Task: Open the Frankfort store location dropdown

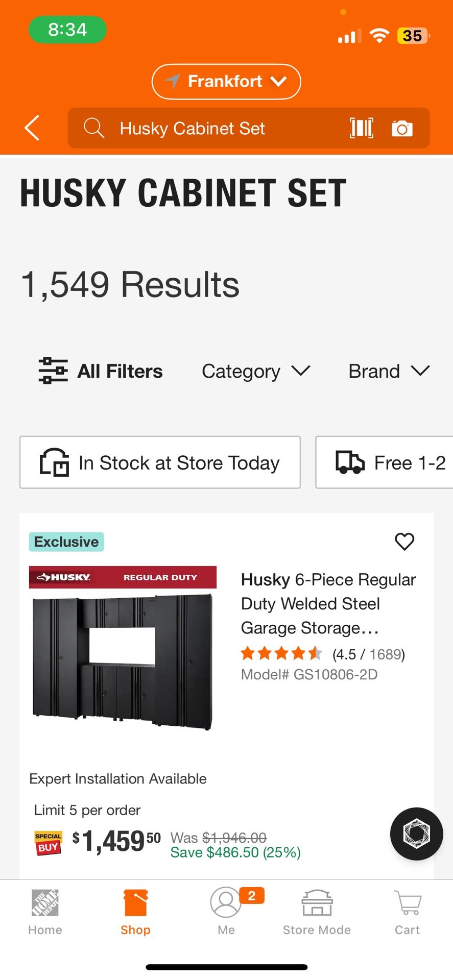Action: click(226, 81)
